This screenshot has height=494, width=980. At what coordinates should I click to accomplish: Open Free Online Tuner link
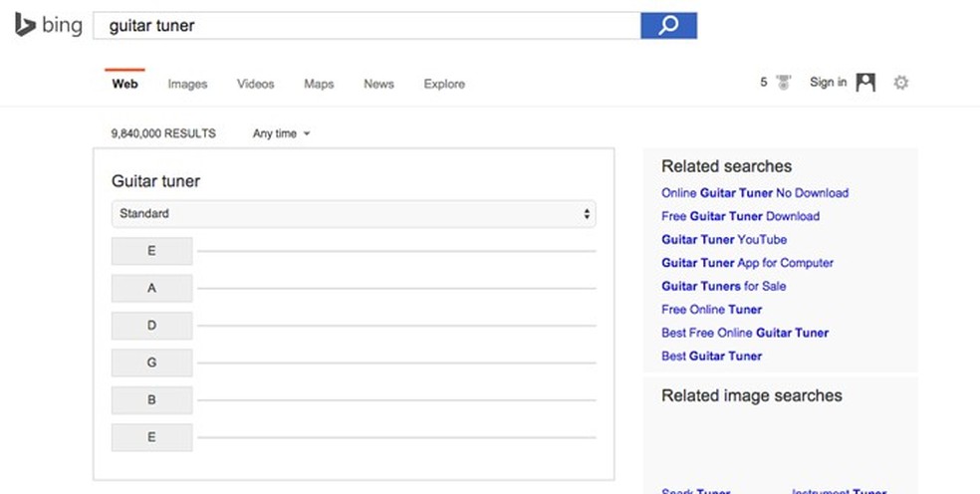(712, 310)
